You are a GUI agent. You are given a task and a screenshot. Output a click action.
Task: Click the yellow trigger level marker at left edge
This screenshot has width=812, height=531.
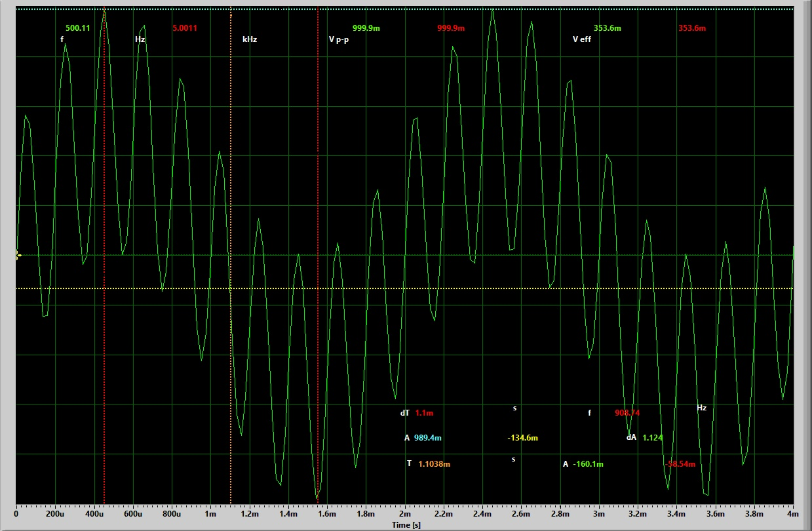click(x=18, y=255)
